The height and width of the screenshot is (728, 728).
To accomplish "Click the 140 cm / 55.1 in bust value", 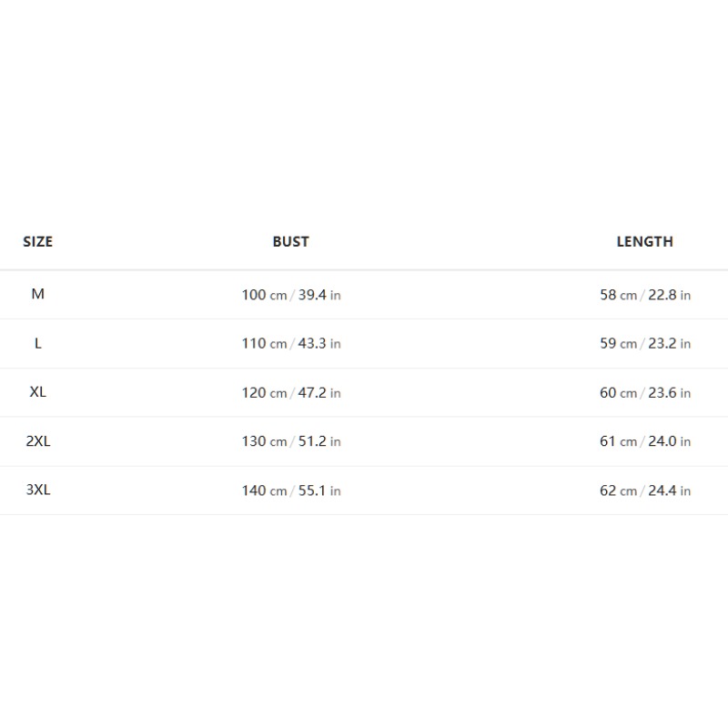I will pyautogui.click(x=291, y=490).
